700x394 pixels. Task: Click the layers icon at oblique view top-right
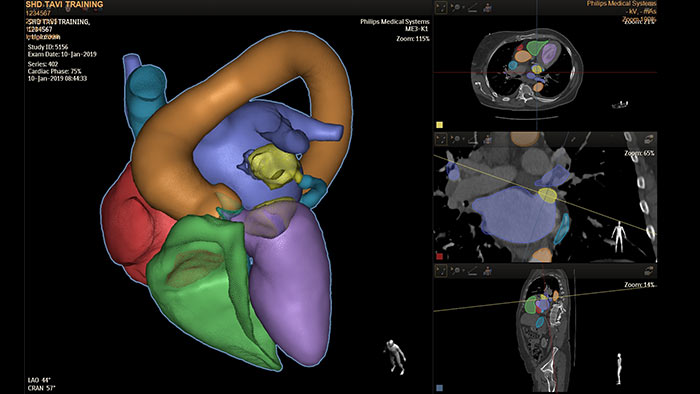coord(649,139)
